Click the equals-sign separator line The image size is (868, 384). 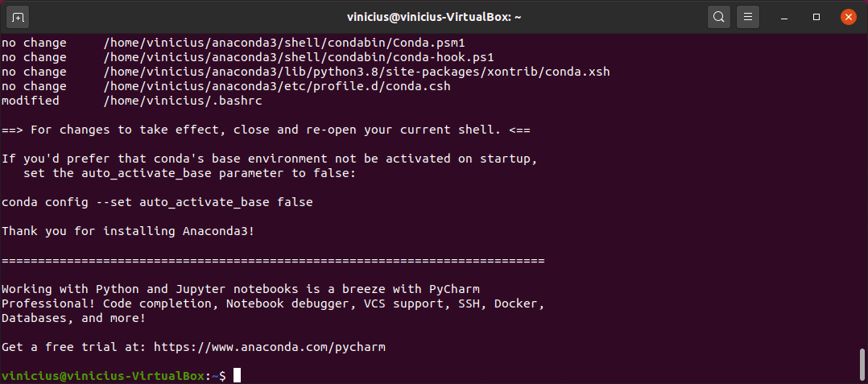click(274, 261)
